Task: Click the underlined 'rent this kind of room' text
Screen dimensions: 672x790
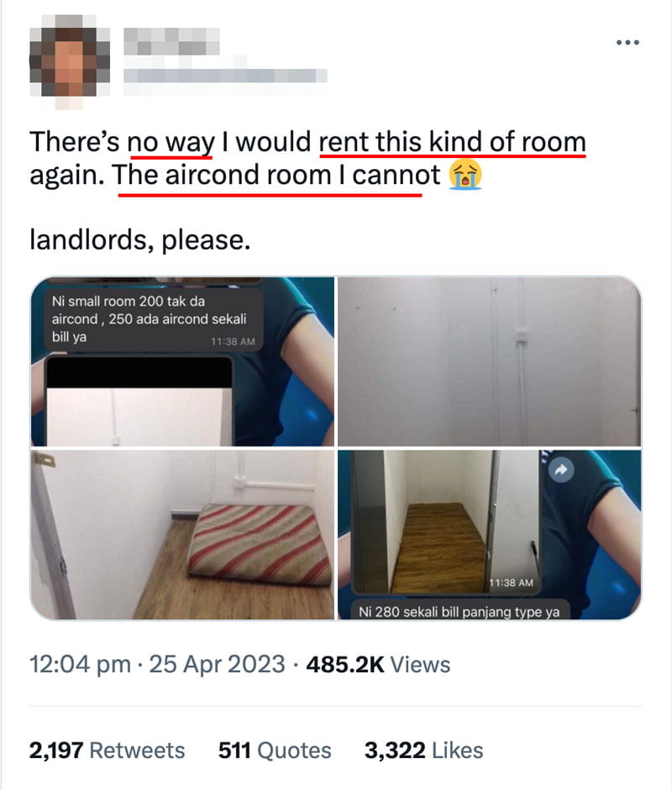Action: 453,141
